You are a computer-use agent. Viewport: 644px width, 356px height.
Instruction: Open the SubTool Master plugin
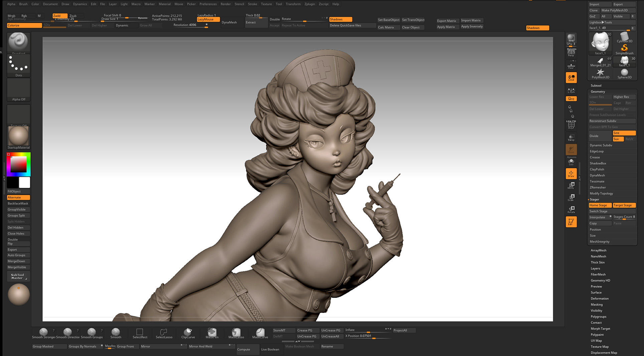pos(18,276)
